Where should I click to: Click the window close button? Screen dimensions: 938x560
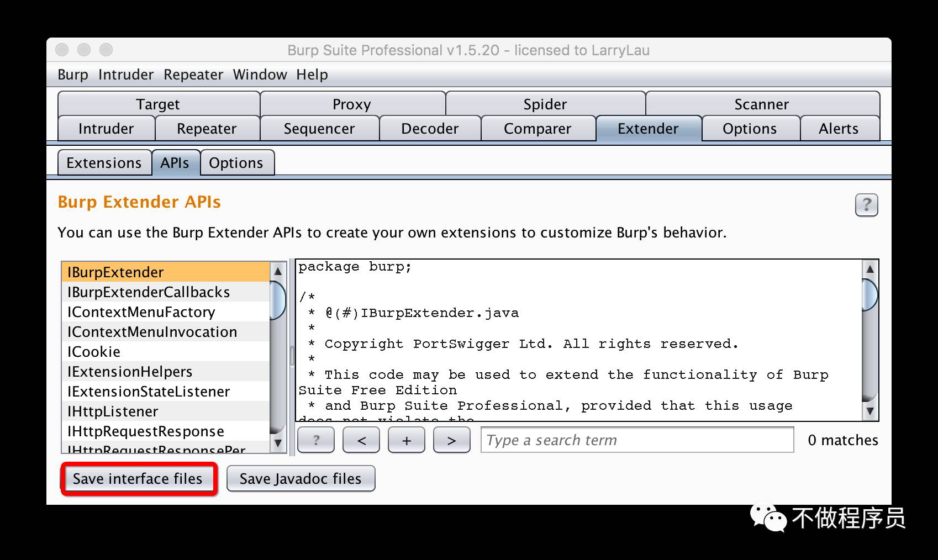point(62,50)
